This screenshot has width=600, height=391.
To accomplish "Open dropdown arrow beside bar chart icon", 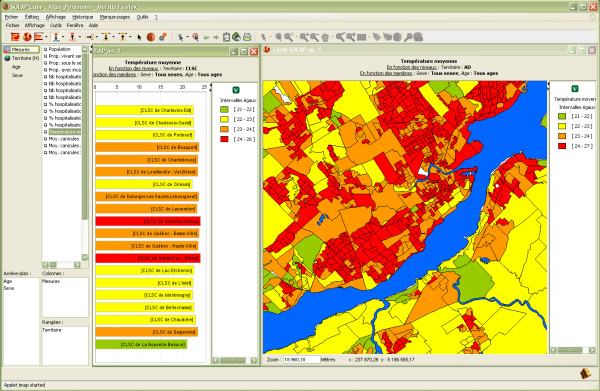I will [x=46, y=37].
